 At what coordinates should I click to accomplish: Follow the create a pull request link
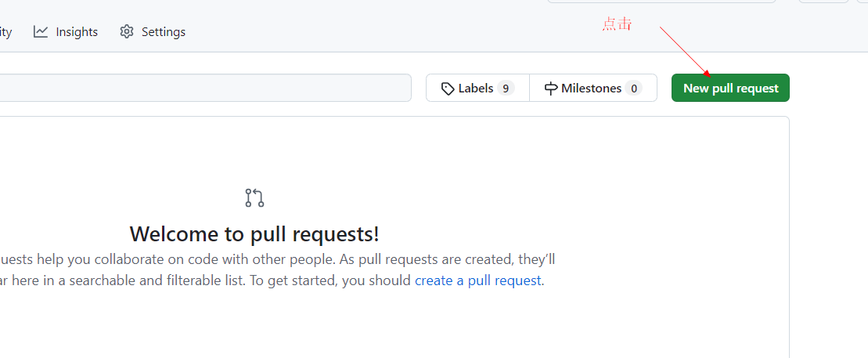click(x=477, y=280)
